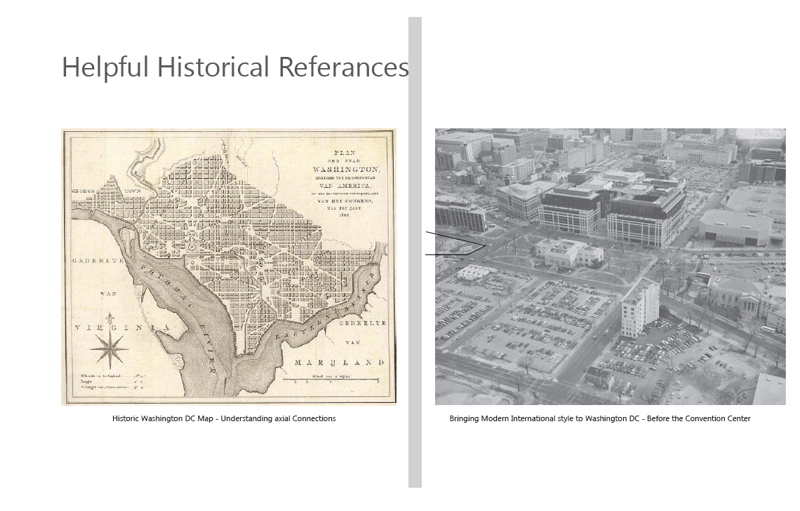Select the aerial black-and-white city photograph
The width and height of the screenshot is (800, 511).
610,267
